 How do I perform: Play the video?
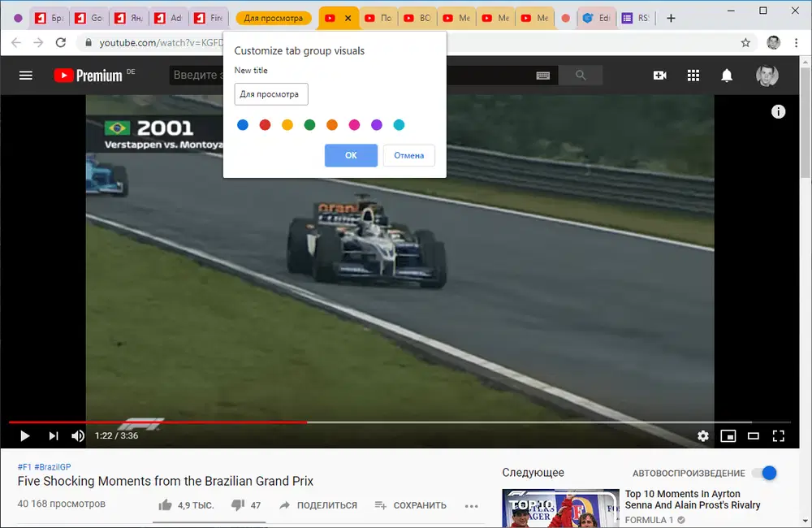click(24, 435)
